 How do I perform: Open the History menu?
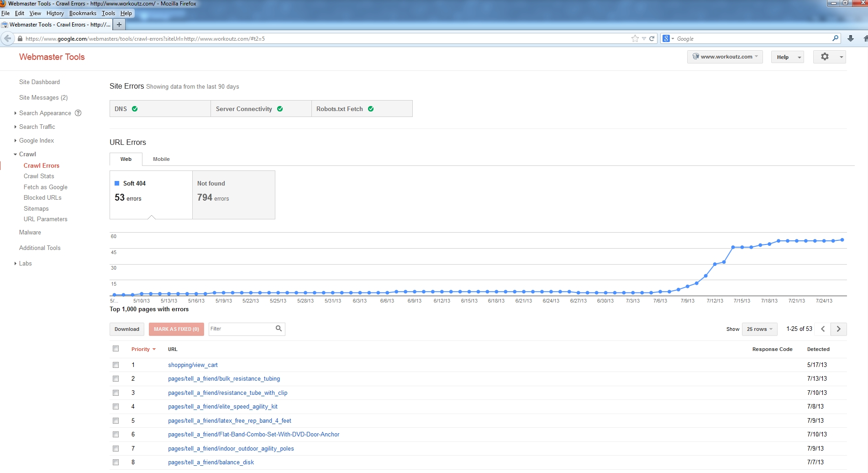[55, 13]
